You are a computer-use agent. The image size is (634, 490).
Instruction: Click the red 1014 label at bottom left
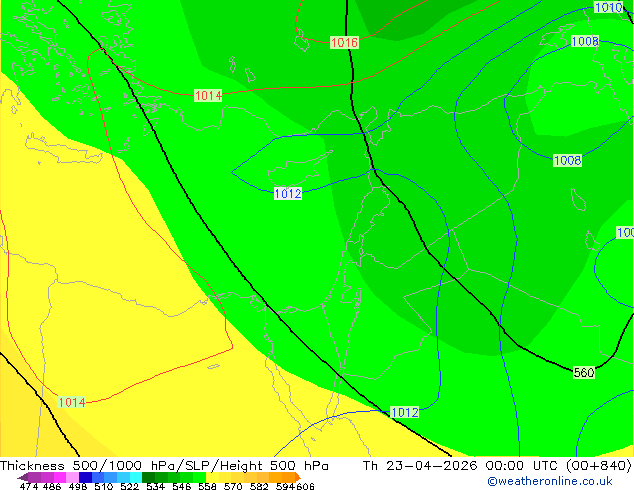click(x=72, y=402)
